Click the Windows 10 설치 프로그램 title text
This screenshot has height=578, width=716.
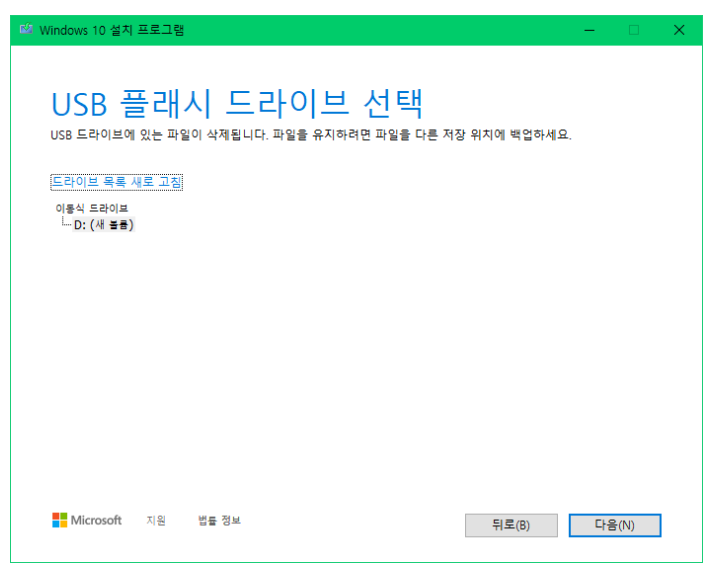pyautogui.click(x=112, y=30)
